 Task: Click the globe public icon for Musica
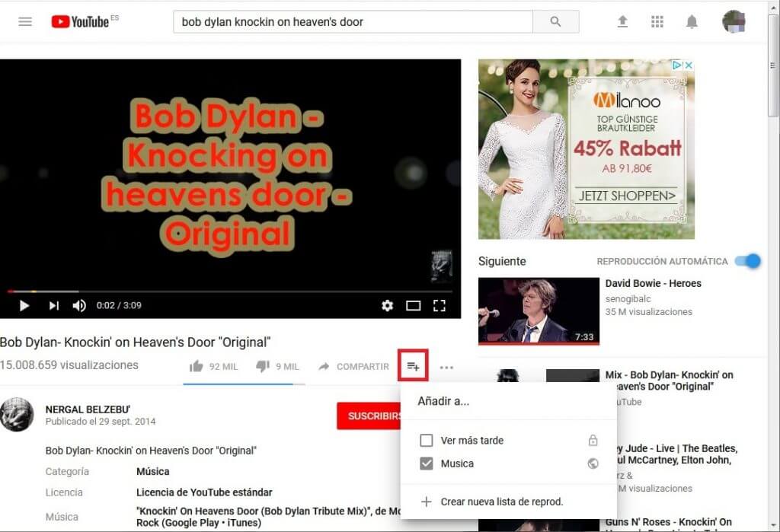593,464
